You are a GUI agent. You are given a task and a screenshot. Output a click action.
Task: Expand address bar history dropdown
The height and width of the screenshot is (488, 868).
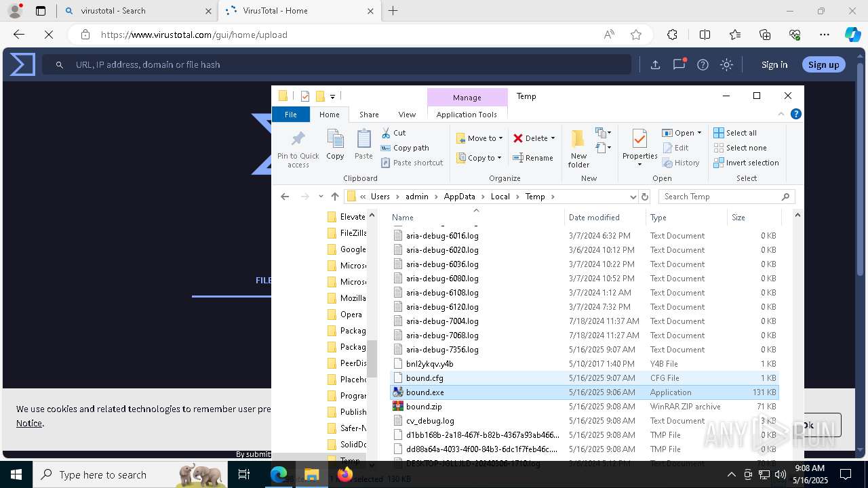pos(633,197)
